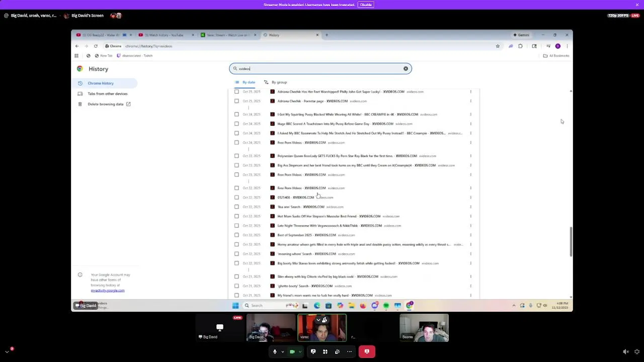Viewport: 644px width, 362px height.
Task: Go back in the Chrome browser
Action: 77,46
